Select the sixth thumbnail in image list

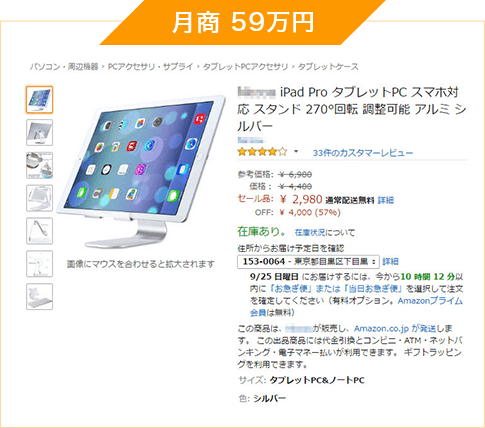39,264
